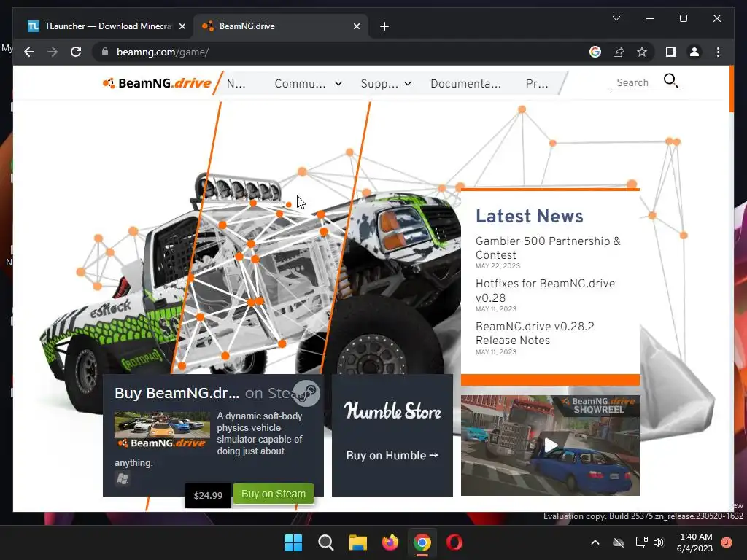Image resolution: width=747 pixels, height=560 pixels.
Task: Open a new tab with plus button
Action: (384, 26)
